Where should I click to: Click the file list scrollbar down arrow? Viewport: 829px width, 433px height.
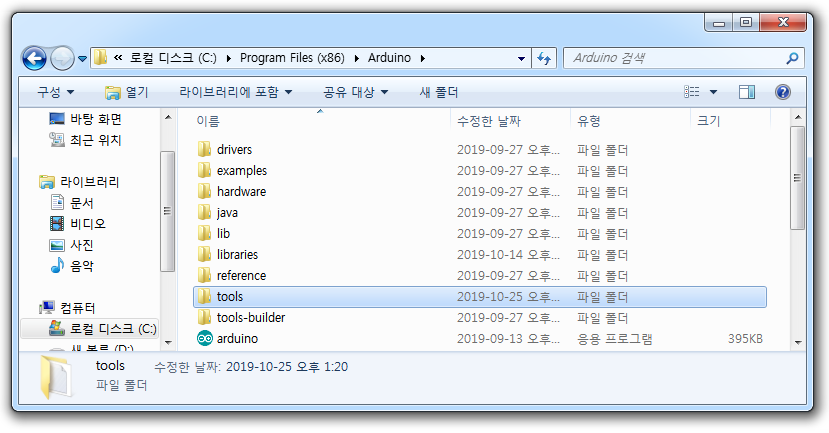798,343
